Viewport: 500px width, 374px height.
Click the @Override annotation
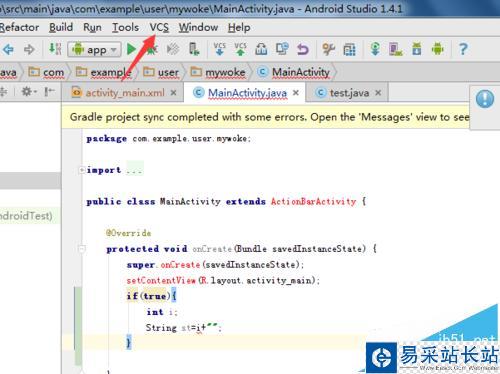pyautogui.click(x=128, y=233)
